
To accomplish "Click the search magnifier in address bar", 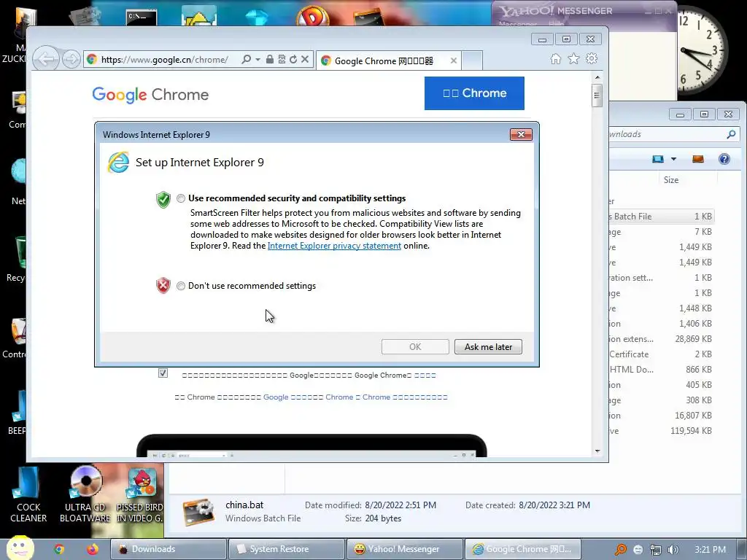I will 246,60.
